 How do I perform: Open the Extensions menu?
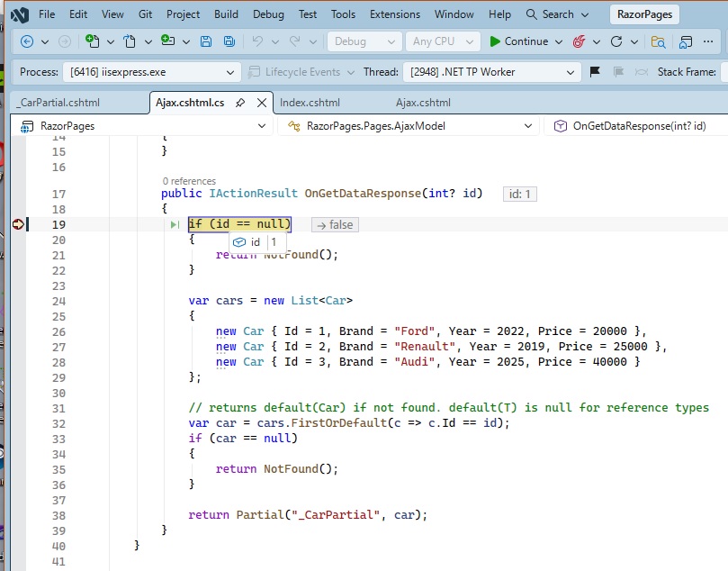[x=395, y=14]
